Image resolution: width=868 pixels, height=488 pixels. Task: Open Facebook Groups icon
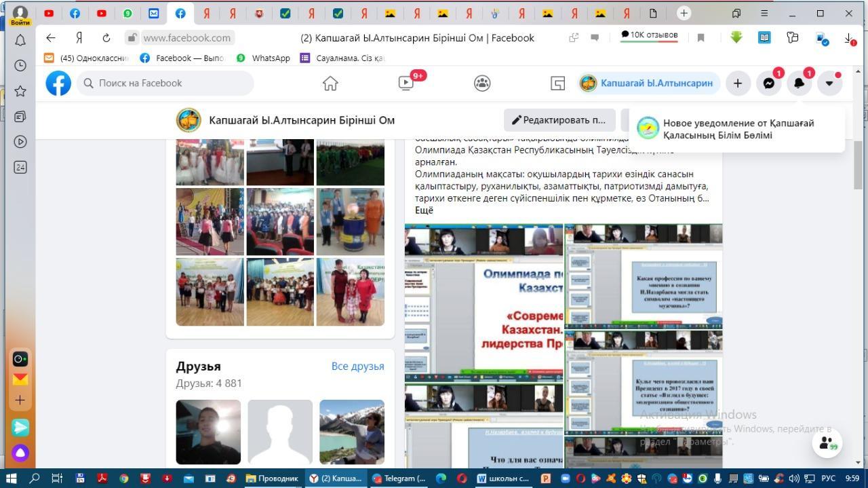click(482, 83)
